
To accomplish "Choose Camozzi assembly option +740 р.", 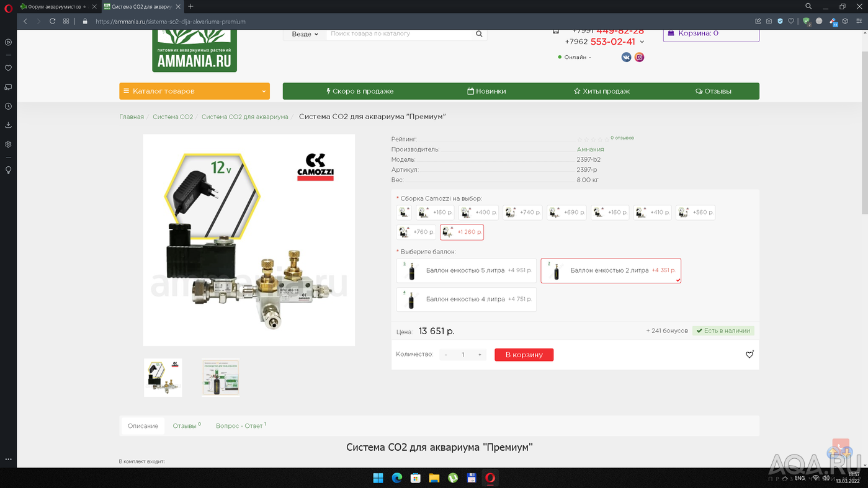I will 522,212.
